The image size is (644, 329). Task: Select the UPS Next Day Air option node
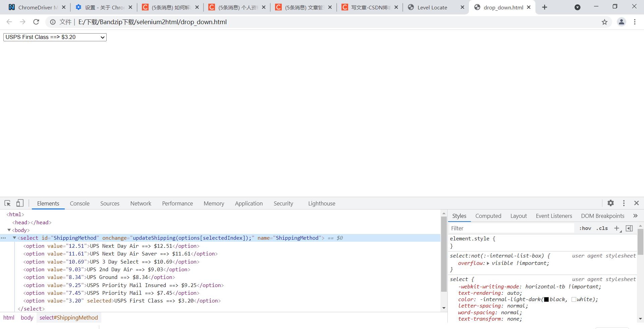111,246
